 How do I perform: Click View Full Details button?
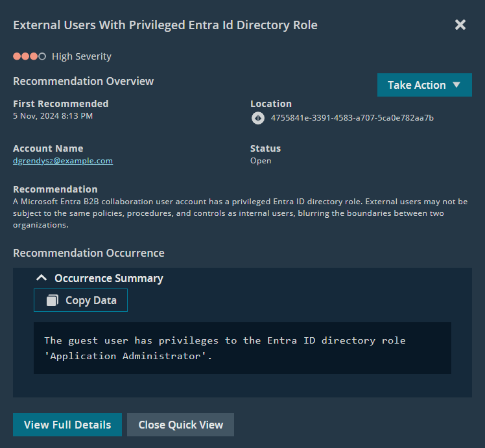tap(67, 425)
